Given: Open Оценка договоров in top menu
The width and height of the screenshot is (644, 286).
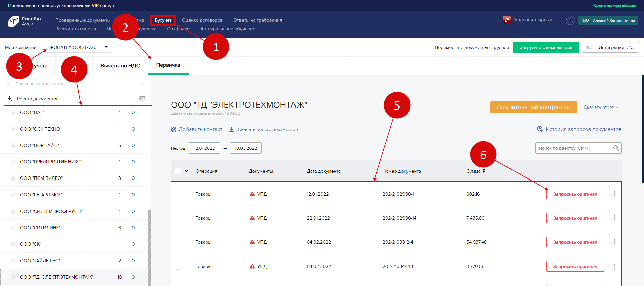Looking at the screenshot, I should [x=202, y=20].
